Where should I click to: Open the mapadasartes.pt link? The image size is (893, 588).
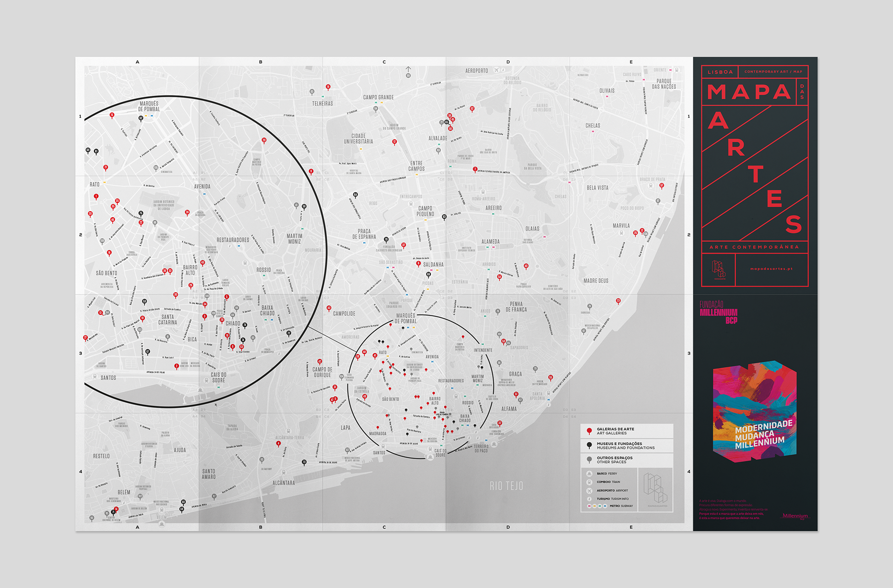pyautogui.click(x=771, y=269)
